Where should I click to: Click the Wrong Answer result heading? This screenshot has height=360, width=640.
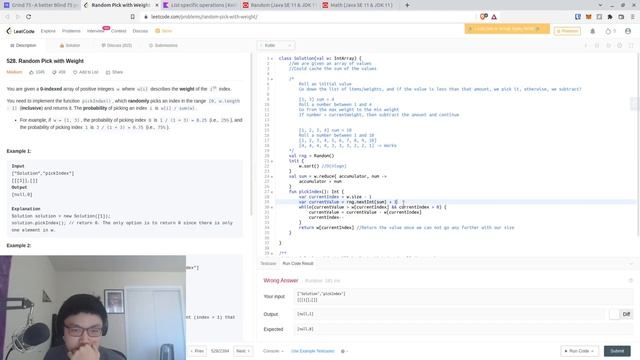coord(281,281)
